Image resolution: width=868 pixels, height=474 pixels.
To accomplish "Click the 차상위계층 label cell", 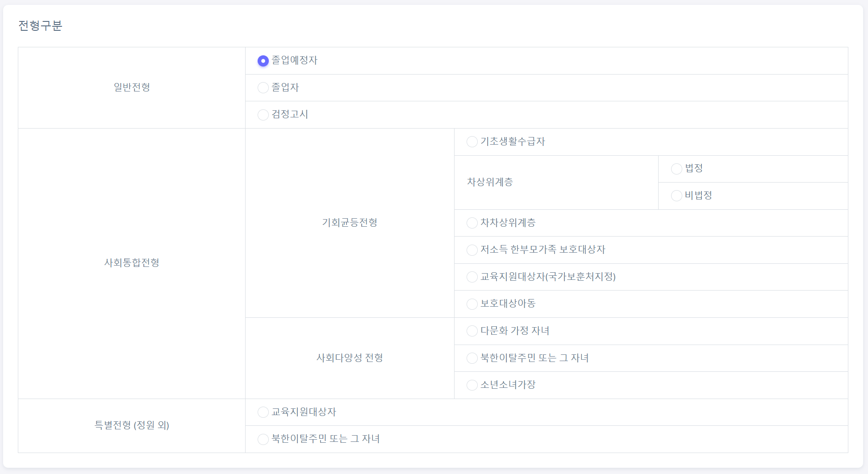I will tap(490, 182).
